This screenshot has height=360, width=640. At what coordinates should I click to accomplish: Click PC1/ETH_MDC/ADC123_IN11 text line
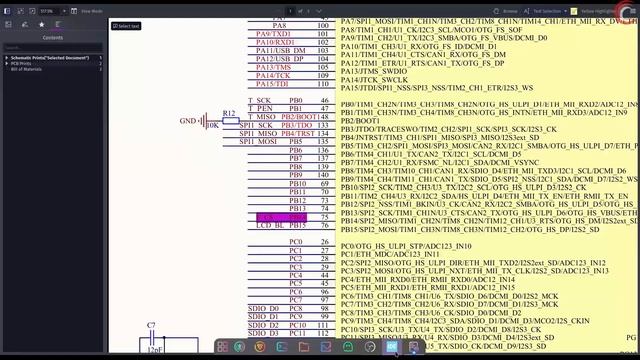tap(390, 254)
